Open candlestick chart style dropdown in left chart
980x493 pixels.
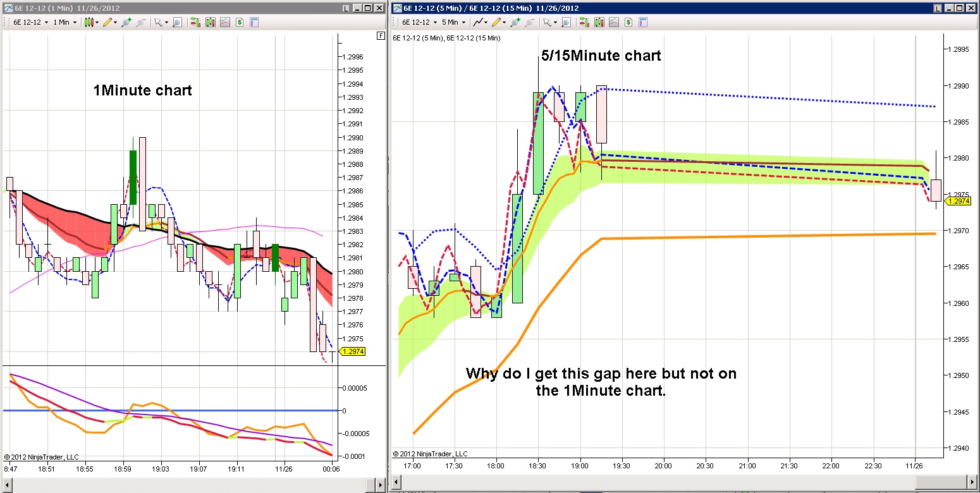coord(91,22)
